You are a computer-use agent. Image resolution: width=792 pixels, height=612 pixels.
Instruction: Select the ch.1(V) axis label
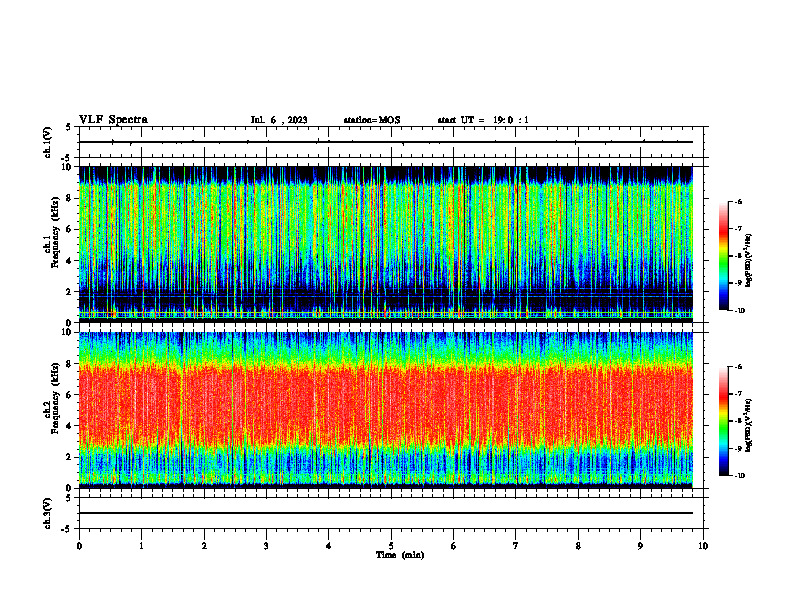pos(48,142)
